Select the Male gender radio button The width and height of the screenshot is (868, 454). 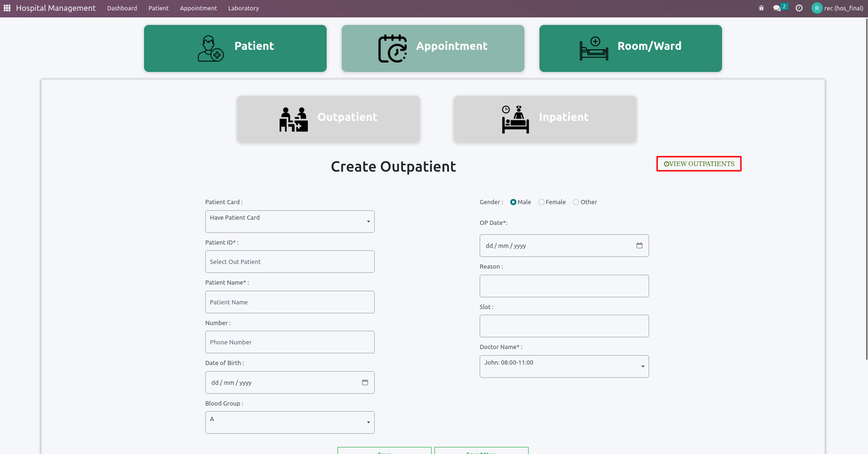(513, 202)
